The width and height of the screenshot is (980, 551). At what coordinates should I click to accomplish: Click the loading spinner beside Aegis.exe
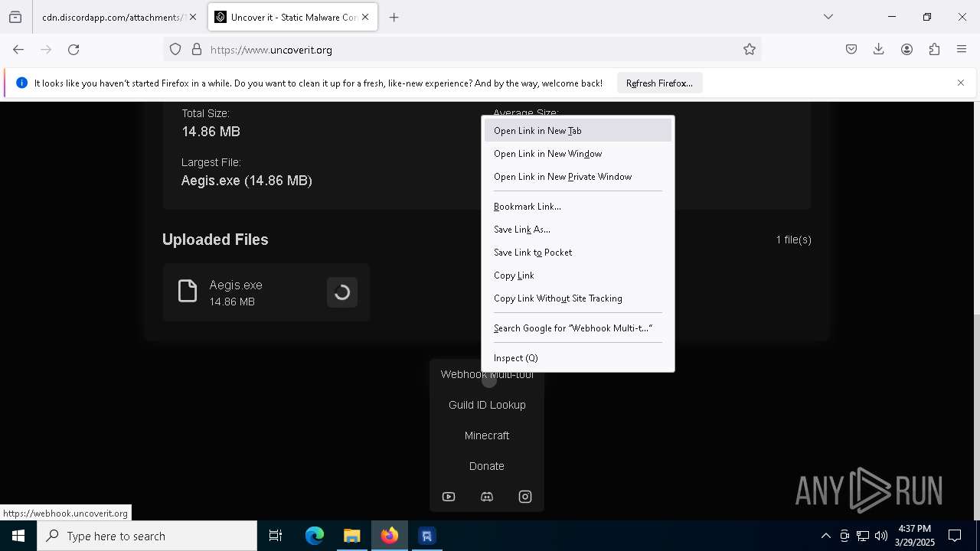(342, 292)
